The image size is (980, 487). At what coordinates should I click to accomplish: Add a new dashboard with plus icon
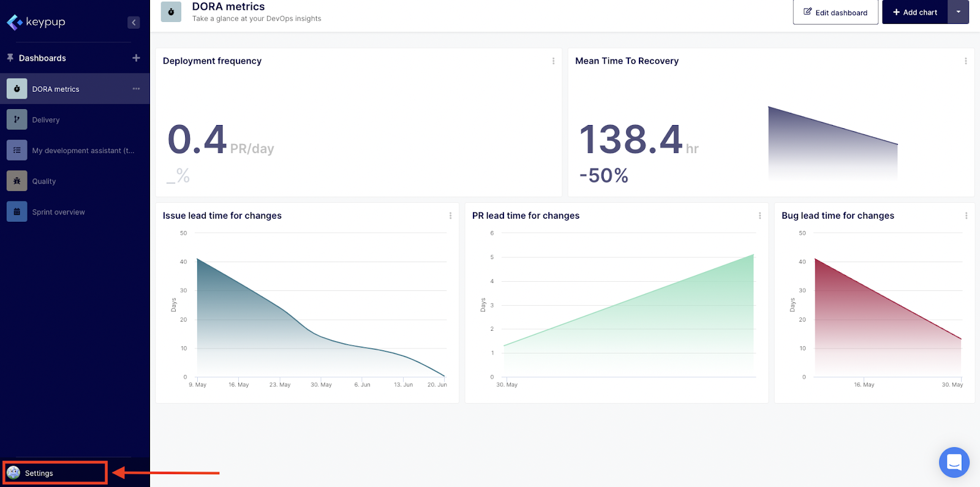coord(136,58)
